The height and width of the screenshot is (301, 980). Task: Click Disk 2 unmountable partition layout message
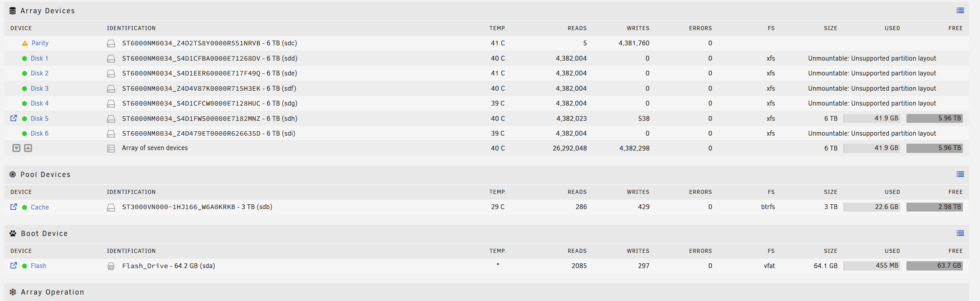[x=872, y=73]
